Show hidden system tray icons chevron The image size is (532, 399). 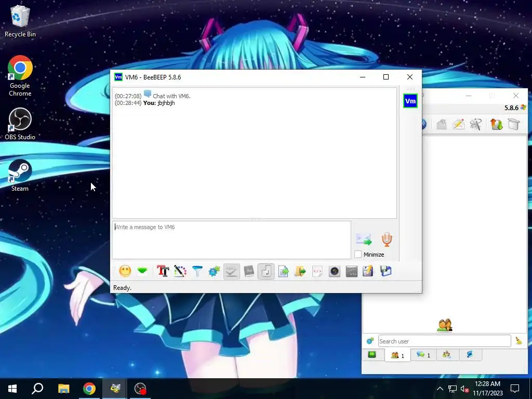point(440,389)
